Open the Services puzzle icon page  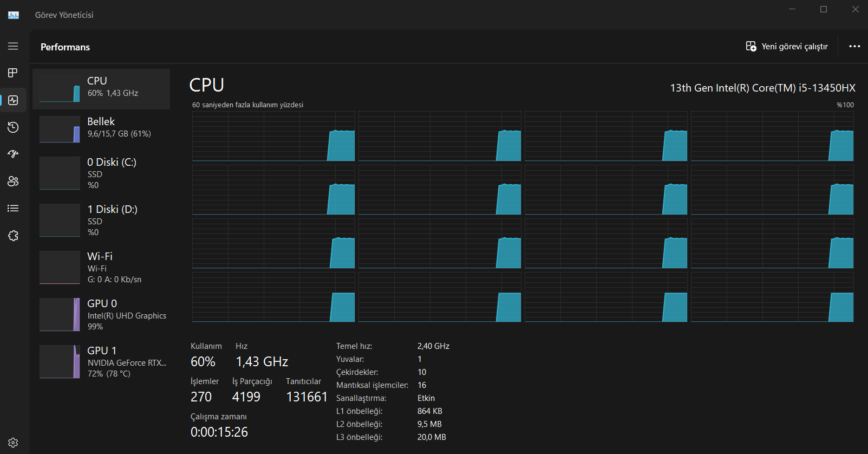click(x=13, y=236)
